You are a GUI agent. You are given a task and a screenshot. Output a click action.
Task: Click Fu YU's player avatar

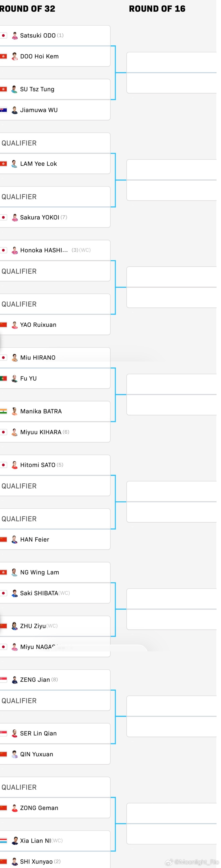pyautogui.click(x=14, y=378)
